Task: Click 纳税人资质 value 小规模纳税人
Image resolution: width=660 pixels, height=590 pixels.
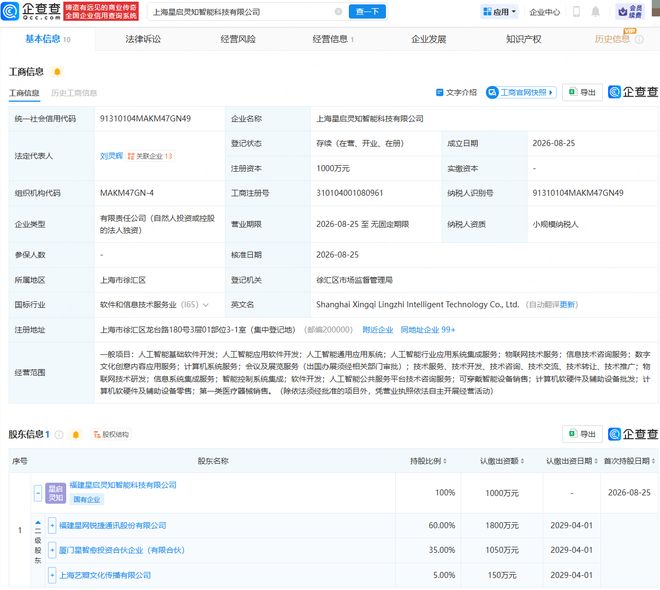Action: pos(555,224)
